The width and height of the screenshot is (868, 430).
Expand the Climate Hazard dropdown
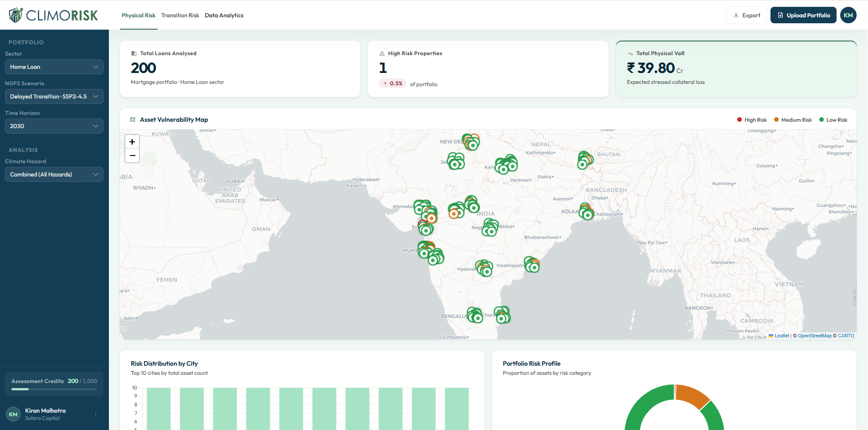tap(54, 174)
